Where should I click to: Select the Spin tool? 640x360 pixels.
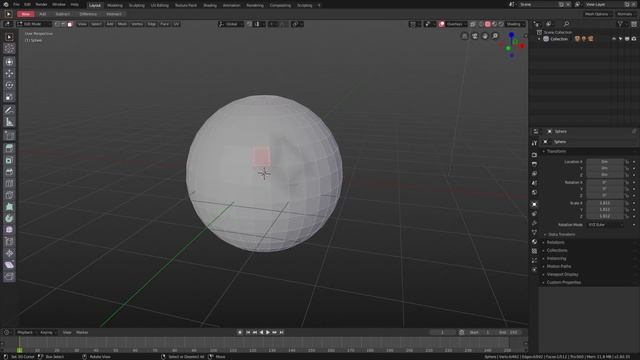pyautogui.click(x=9, y=218)
